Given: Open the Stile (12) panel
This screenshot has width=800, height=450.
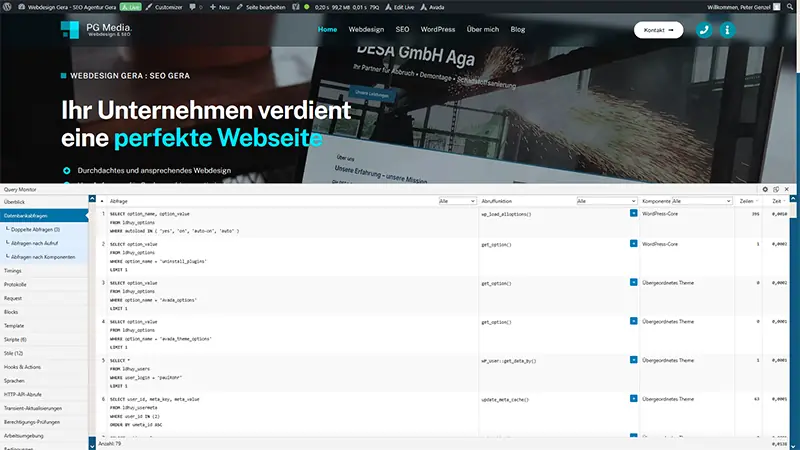Looking at the screenshot, I should click(44, 354).
